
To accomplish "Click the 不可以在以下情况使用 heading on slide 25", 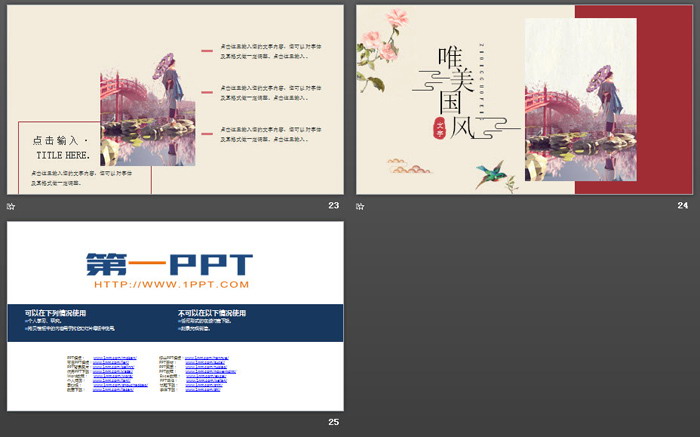I will pyautogui.click(x=212, y=313).
